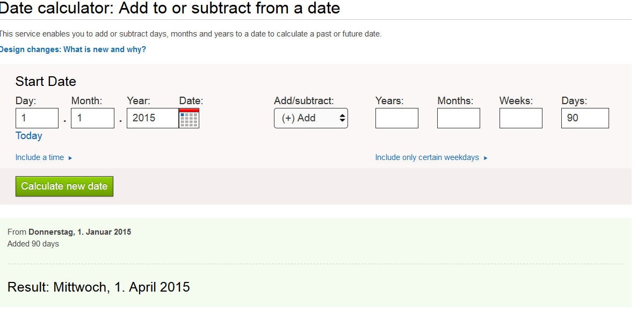Open the calendar date picker icon
The image size is (644, 312).
coord(189,118)
